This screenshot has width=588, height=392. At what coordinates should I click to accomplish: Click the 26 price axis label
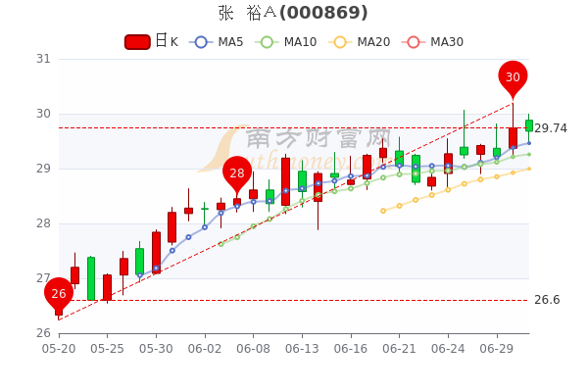tap(43, 333)
